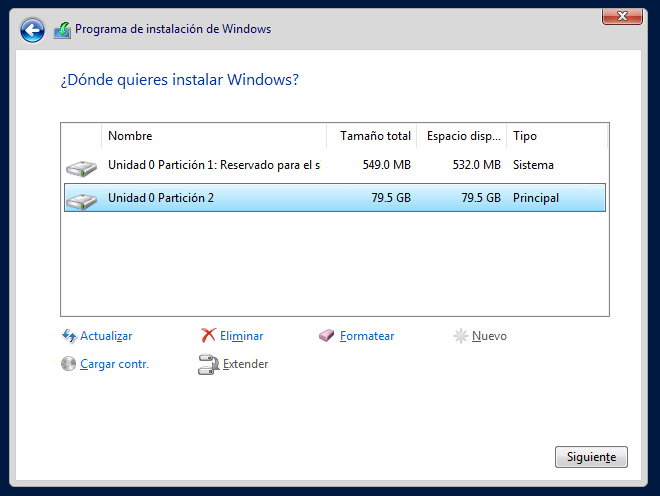The image size is (660, 496).
Task: Click the drive icon for Partición 2
Action: pyautogui.click(x=82, y=201)
